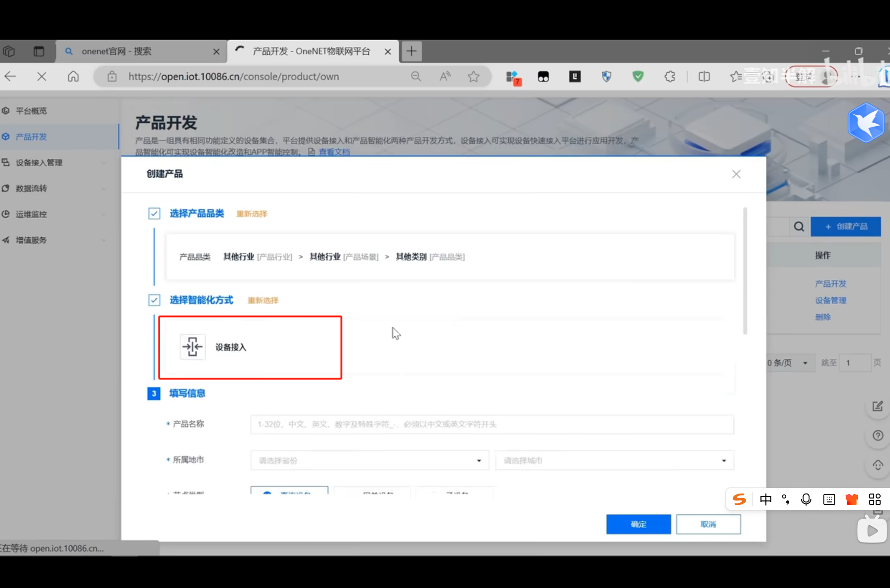Open the 请选择省份 province dropdown
The height and width of the screenshot is (588, 890).
click(369, 460)
